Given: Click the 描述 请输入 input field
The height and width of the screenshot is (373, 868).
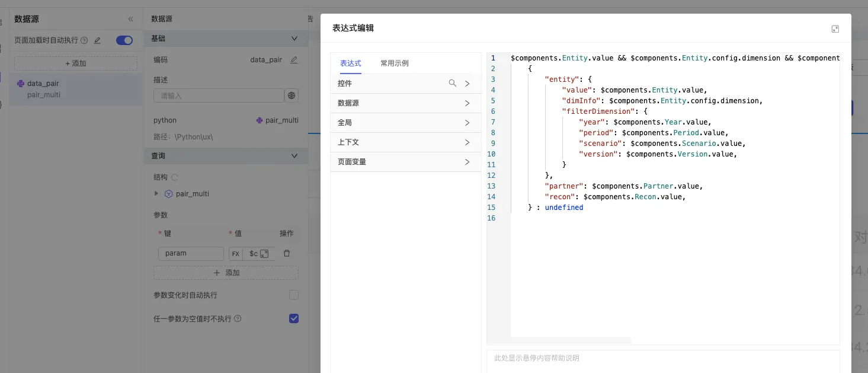Looking at the screenshot, I should [219, 95].
